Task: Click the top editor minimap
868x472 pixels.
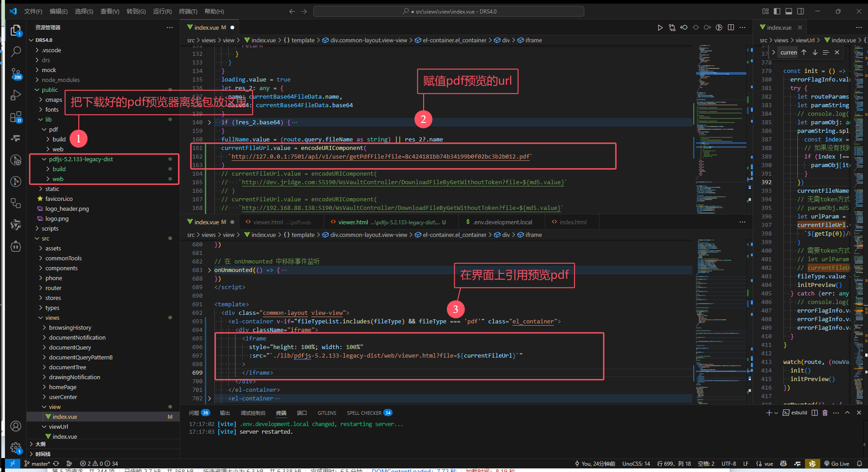Action: click(721, 128)
